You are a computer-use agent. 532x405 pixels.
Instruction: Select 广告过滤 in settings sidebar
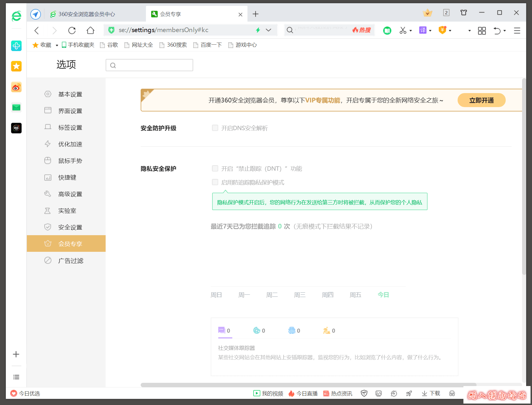(71, 261)
